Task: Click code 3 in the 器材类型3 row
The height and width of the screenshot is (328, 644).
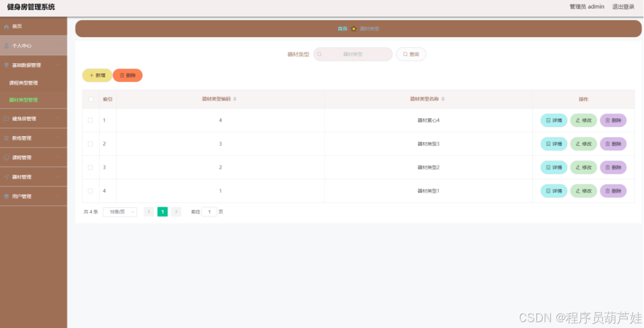Action: pyautogui.click(x=221, y=144)
